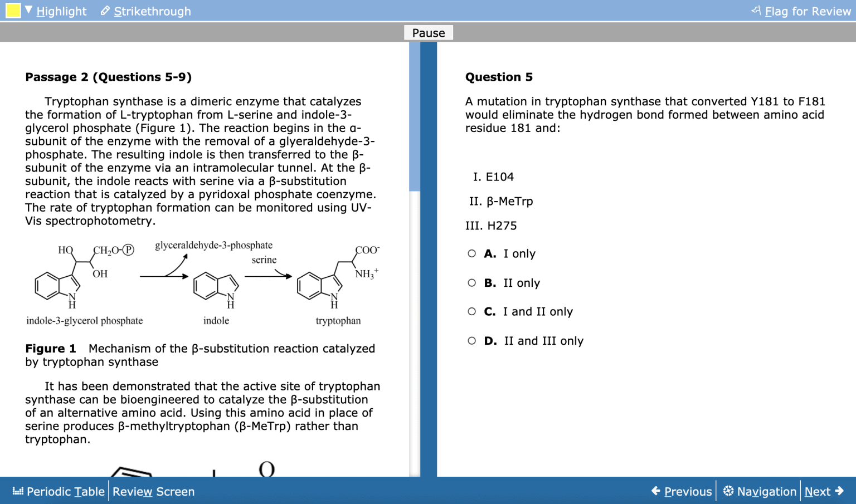Click the Strikethrough pencil icon

coord(105,11)
